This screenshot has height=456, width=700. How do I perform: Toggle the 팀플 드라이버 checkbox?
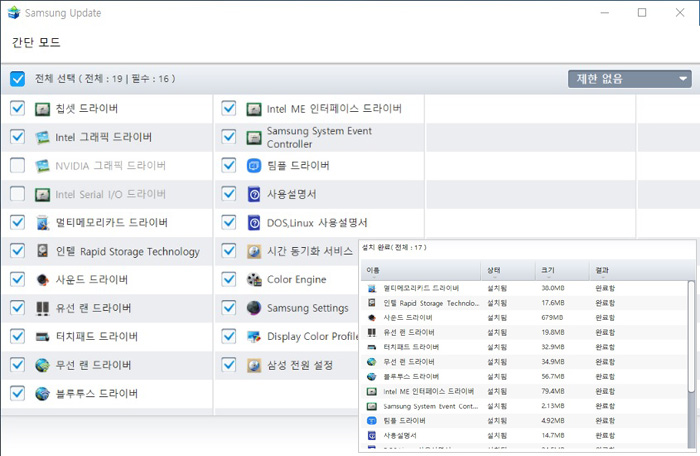[229, 165]
